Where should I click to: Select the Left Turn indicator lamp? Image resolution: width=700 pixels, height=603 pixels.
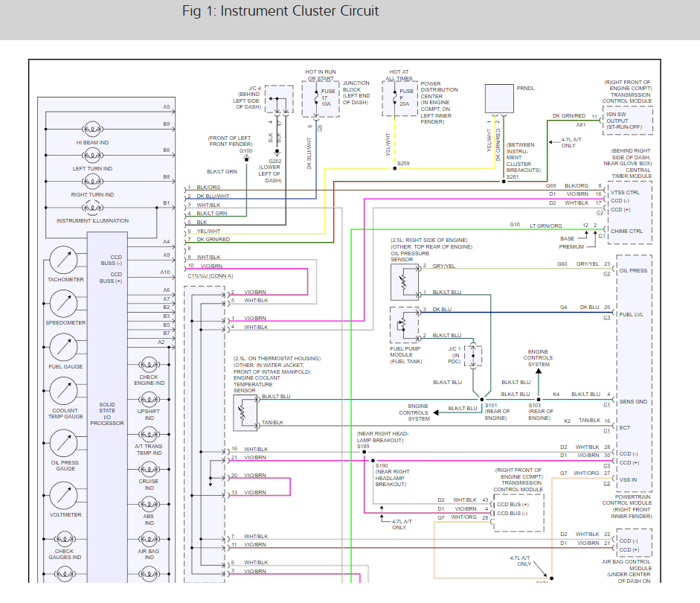92,156
